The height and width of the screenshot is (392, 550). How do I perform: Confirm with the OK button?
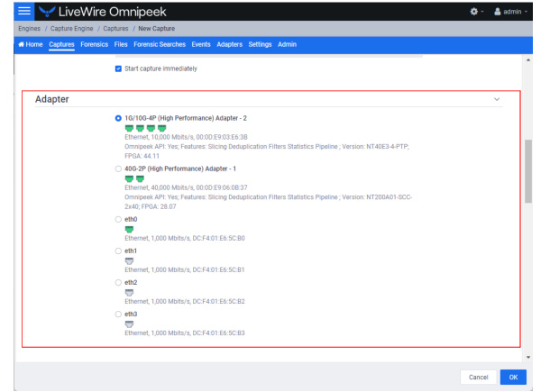click(513, 378)
